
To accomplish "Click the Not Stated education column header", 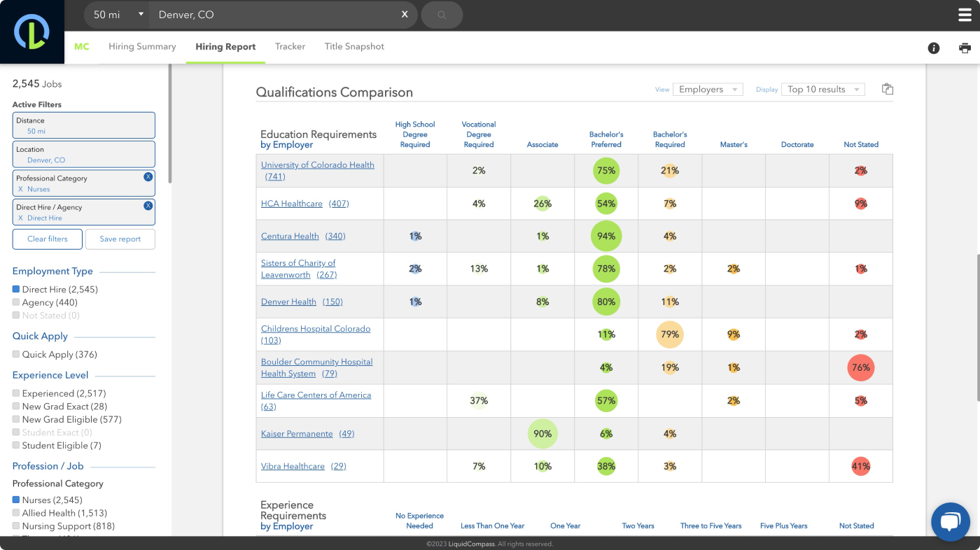I will tap(861, 145).
